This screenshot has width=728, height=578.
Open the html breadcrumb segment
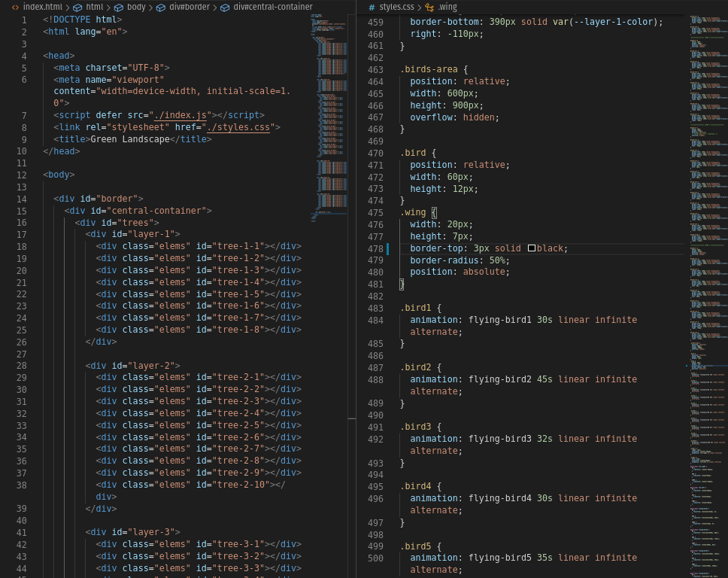coord(89,7)
